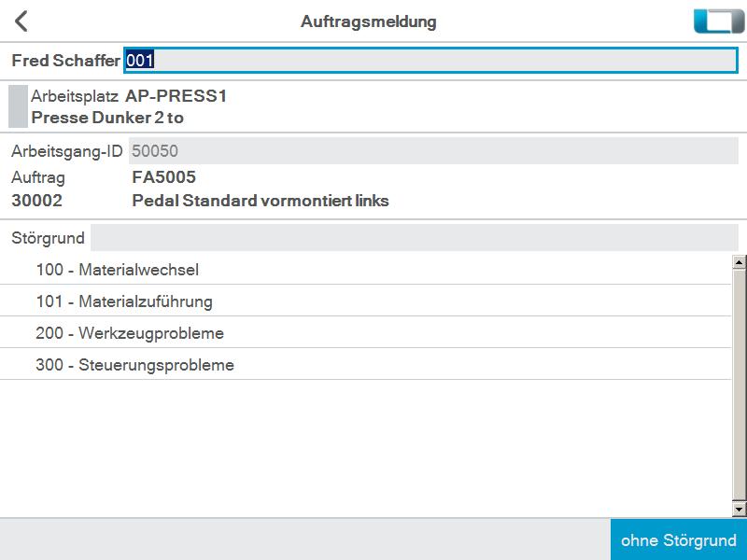
Task: Go back using the top-left arrow
Action: coord(21,21)
